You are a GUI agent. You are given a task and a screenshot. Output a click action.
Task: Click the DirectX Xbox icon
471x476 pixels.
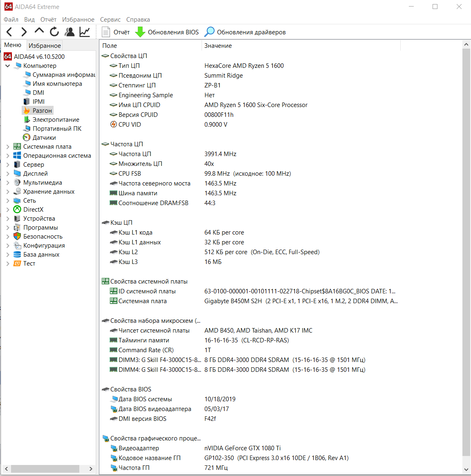pos(17,210)
